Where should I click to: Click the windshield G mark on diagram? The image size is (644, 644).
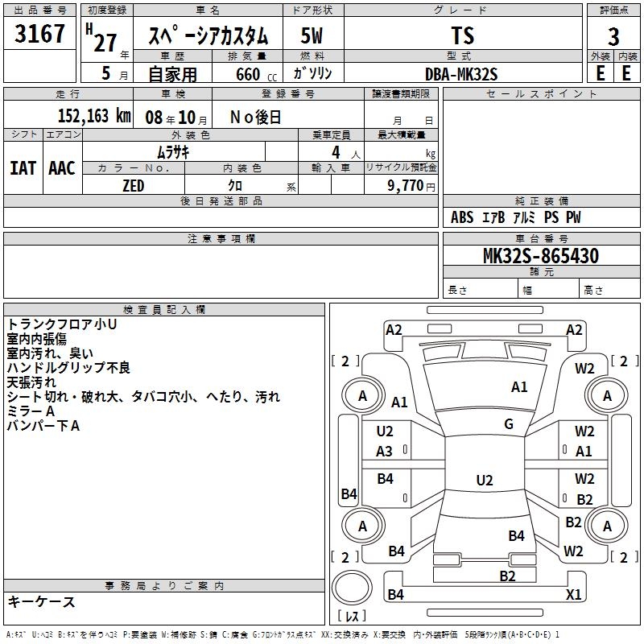point(509,424)
